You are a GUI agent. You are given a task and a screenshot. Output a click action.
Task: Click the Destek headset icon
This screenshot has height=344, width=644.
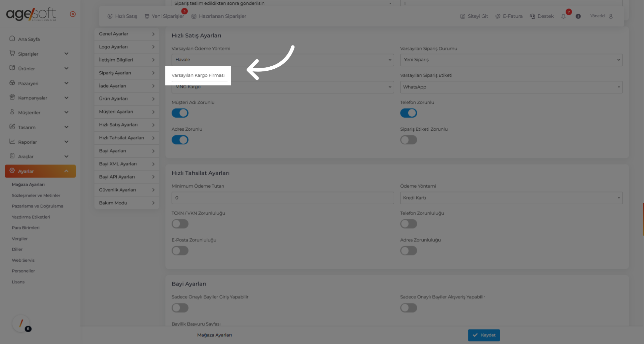[532, 16]
